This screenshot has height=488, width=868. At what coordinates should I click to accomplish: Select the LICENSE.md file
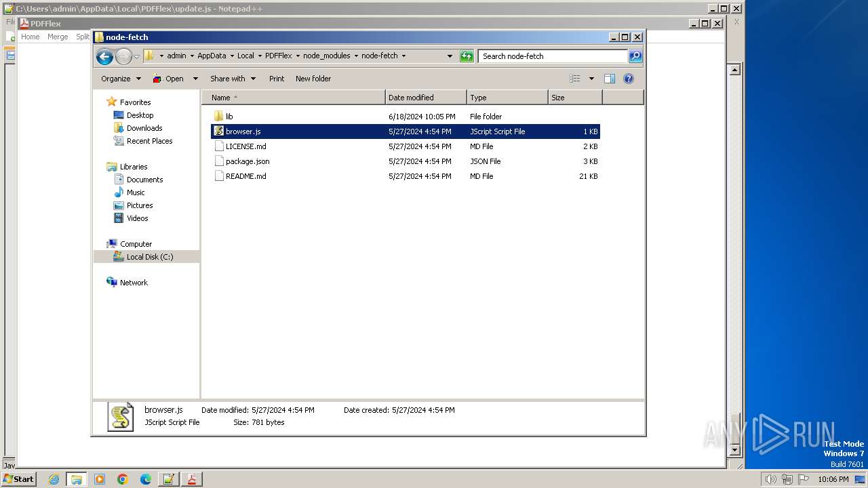[406, 146]
